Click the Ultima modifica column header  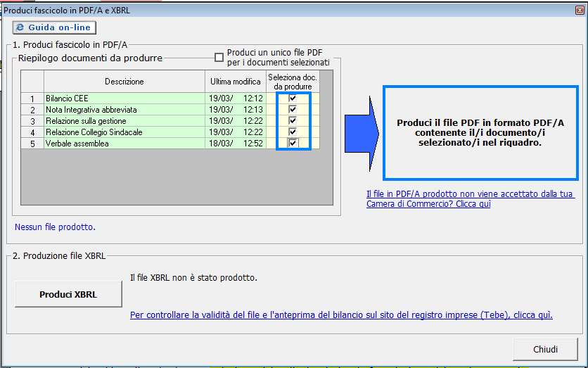tap(236, 82)
